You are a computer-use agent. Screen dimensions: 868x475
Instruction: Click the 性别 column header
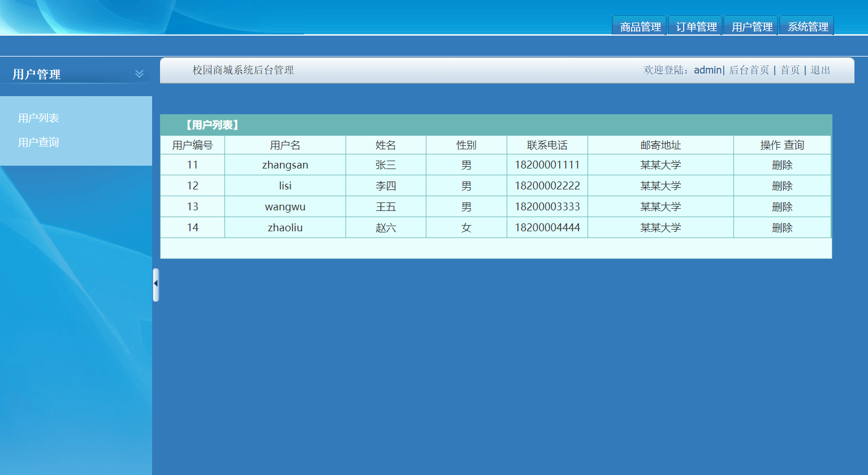click(x=467, y=145)
